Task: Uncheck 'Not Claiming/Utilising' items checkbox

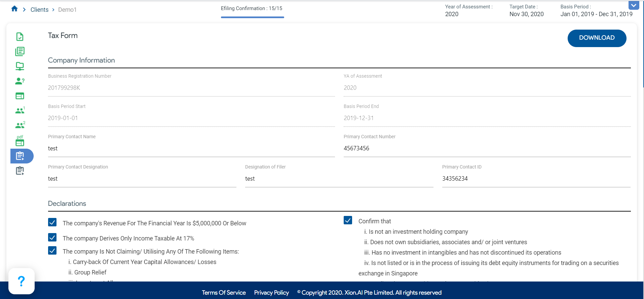Action: pyautogui.click(x=52, y=251)
